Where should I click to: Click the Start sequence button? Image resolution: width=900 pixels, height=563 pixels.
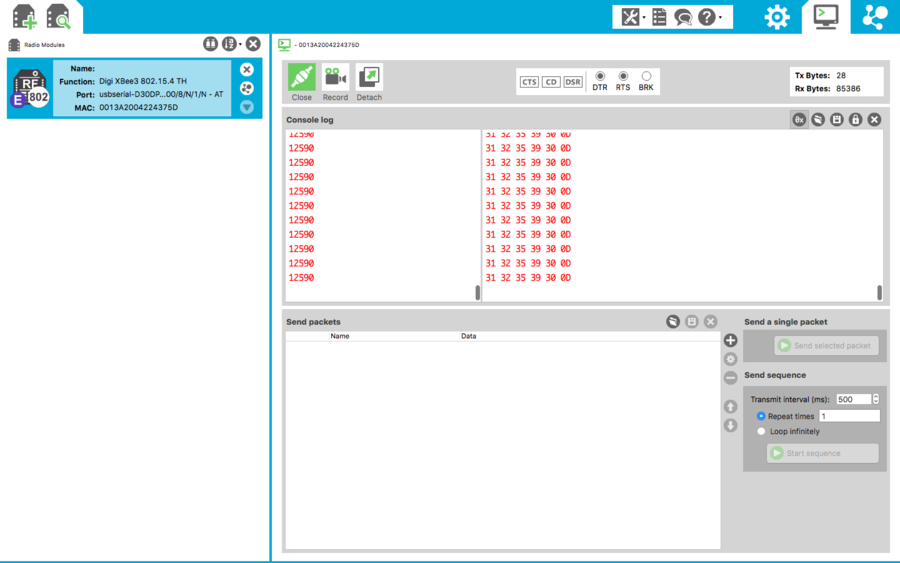(x=822, y=454)
